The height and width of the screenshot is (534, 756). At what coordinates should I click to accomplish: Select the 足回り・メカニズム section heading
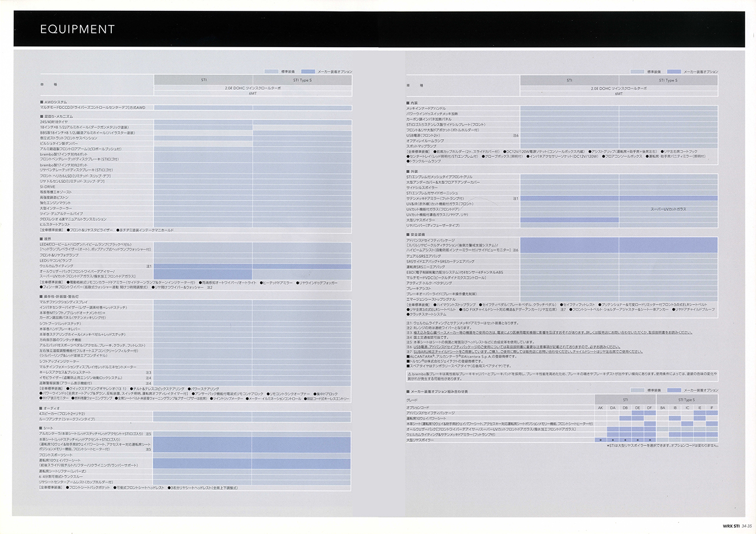tap(57, 116)
